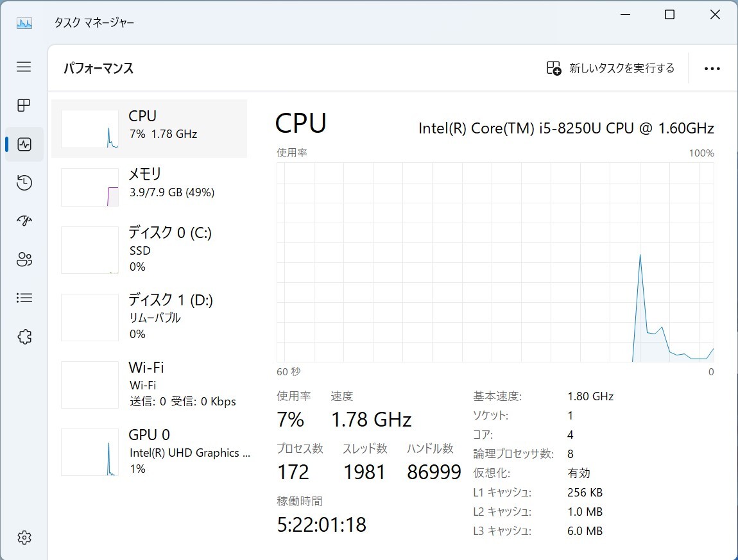The image size is (738, 560).
Task: Open the Services puzzle-piece icon
Action: 24,337
